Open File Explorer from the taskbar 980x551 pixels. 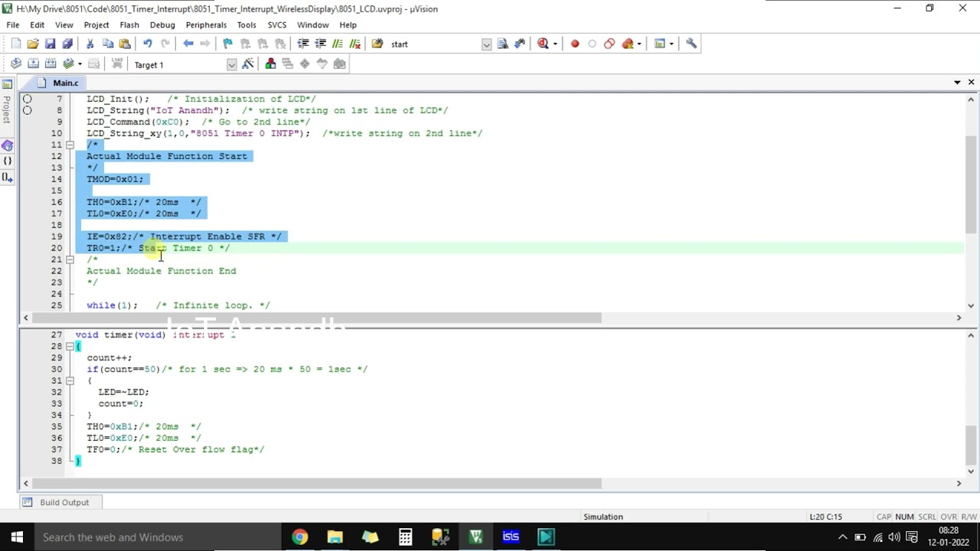(335, 537)
